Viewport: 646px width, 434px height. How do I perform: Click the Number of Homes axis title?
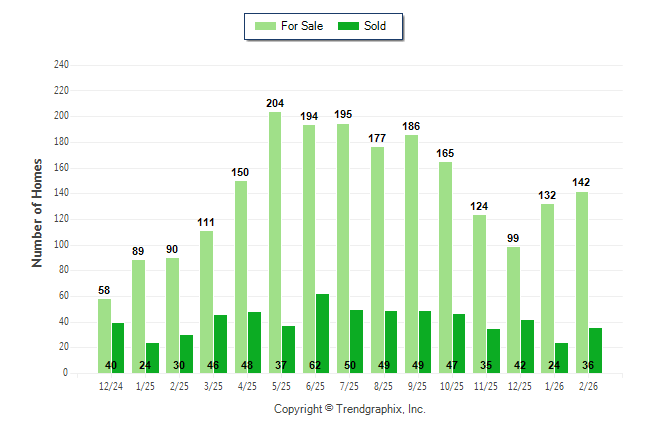38,212
